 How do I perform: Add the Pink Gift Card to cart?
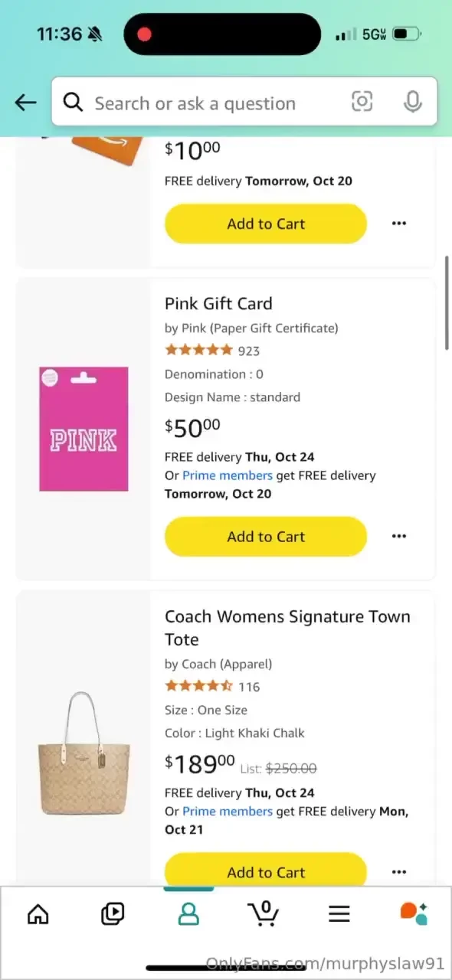pyautogui.click(x=265, y=536)
